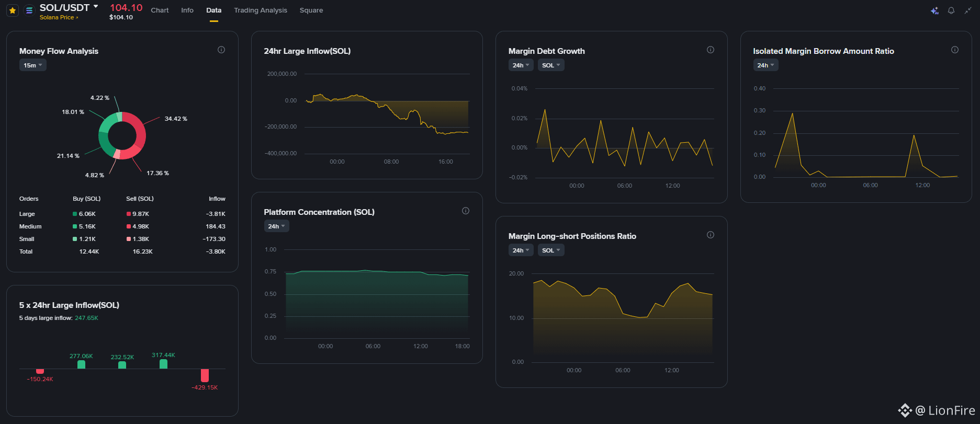Toggle the favorite star for SOL/USDT
Image resolution: width=980 pixels, height=424 pixels.
click(13, 10)
